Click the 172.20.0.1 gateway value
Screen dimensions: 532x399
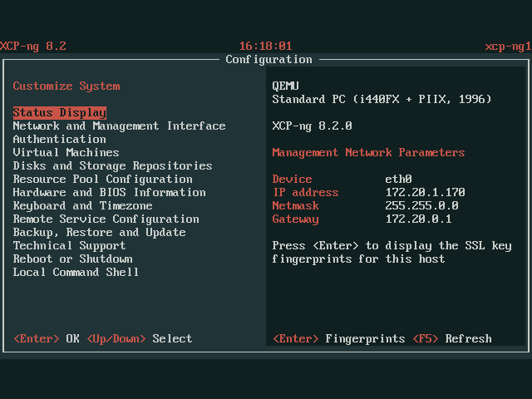(418, 219)
